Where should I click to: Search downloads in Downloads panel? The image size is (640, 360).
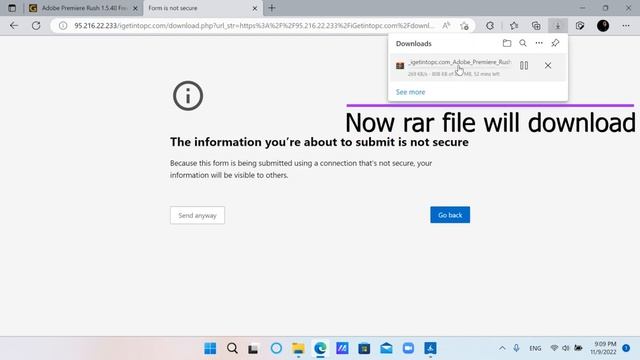523,43
